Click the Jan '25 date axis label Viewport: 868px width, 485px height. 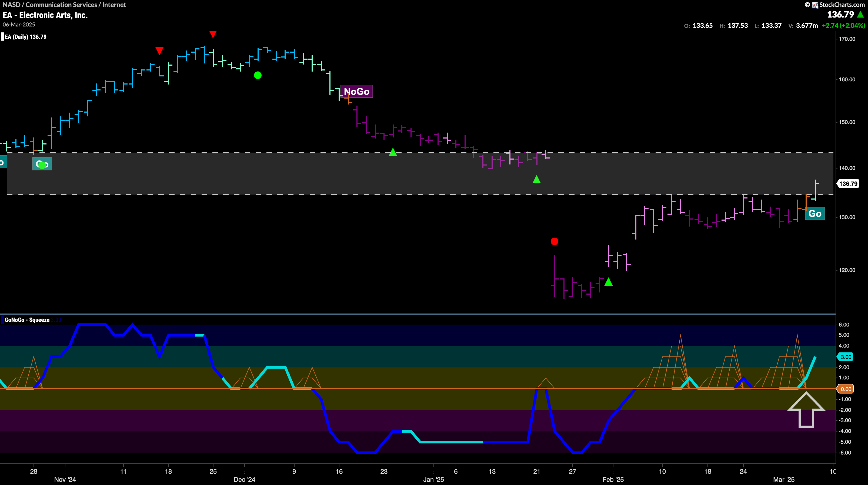point(433,480)
